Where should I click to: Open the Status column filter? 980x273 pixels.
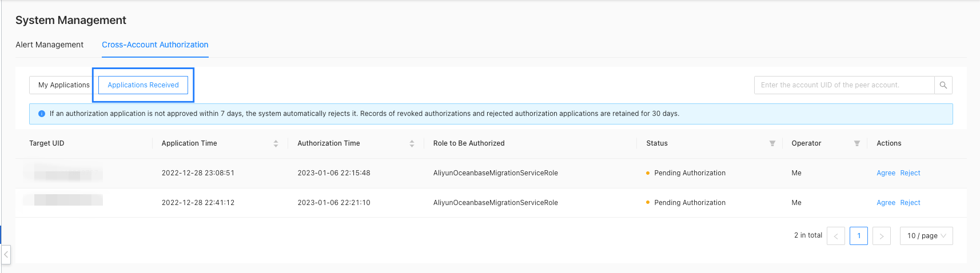[772, 143]
